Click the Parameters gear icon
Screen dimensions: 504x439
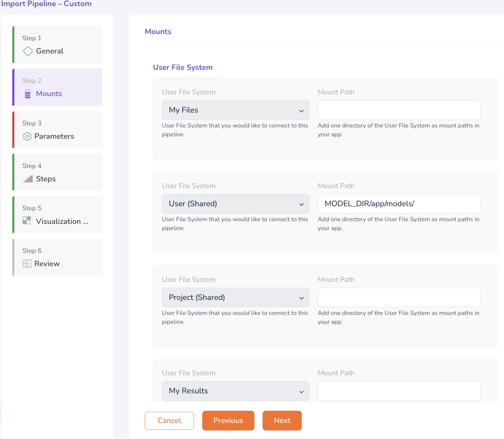tap(27, 136)
